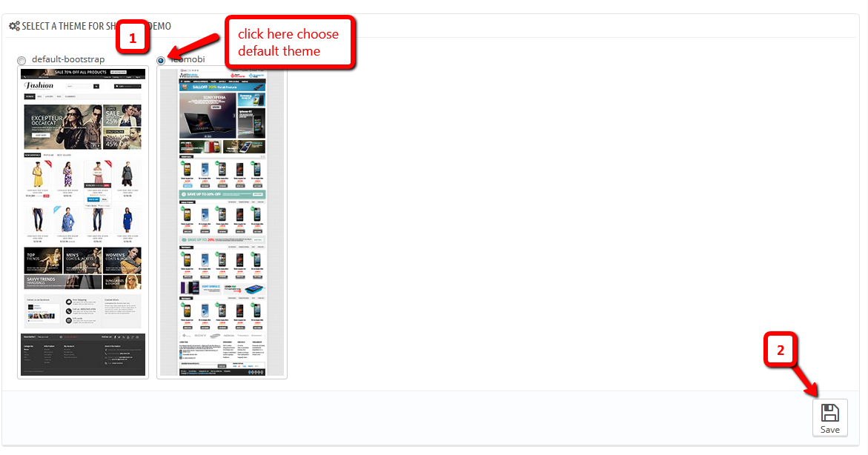Screen dimensions: 868x455
Task: Select the leomobi theme radio button
Action: point(161,60)
